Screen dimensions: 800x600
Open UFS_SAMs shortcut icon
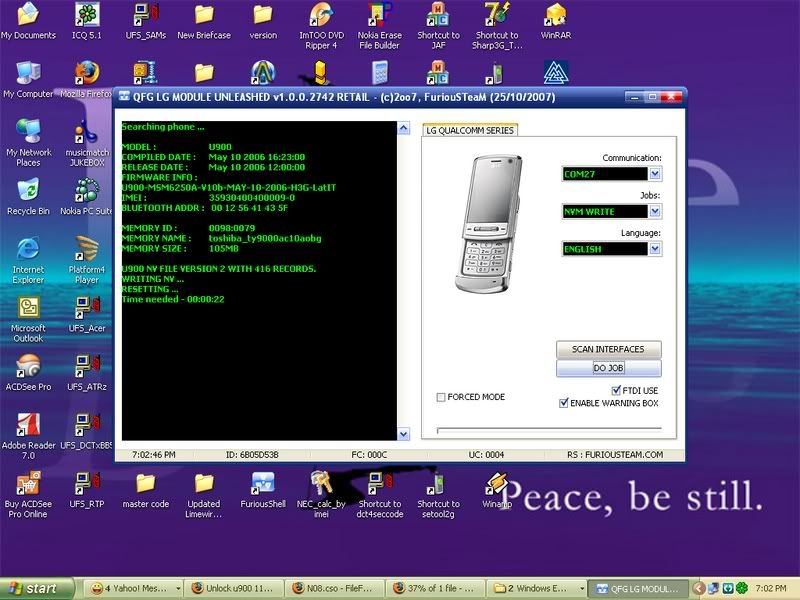click(145, 20)
